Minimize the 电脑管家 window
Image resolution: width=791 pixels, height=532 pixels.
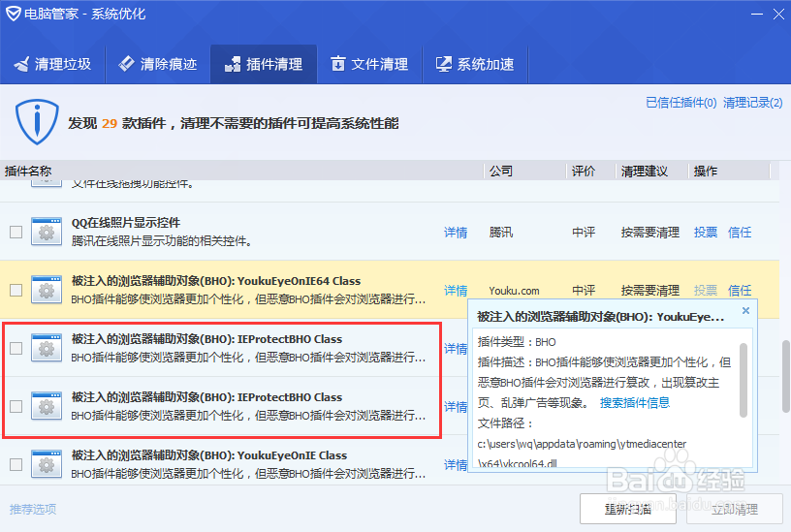(757, 15)
